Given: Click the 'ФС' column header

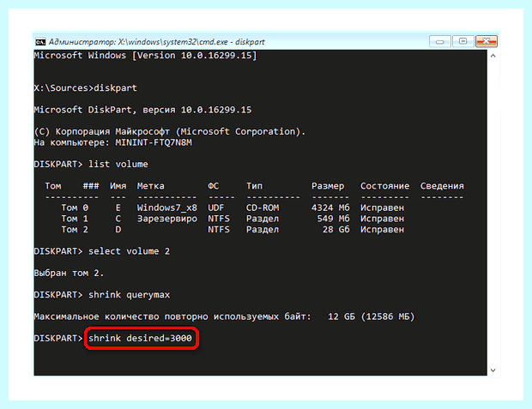Looking at the screenshot, I should point(213,186).
